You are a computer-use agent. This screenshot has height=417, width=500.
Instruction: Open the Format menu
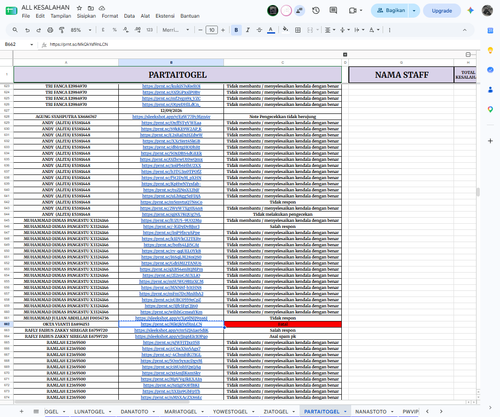point(110,16)
